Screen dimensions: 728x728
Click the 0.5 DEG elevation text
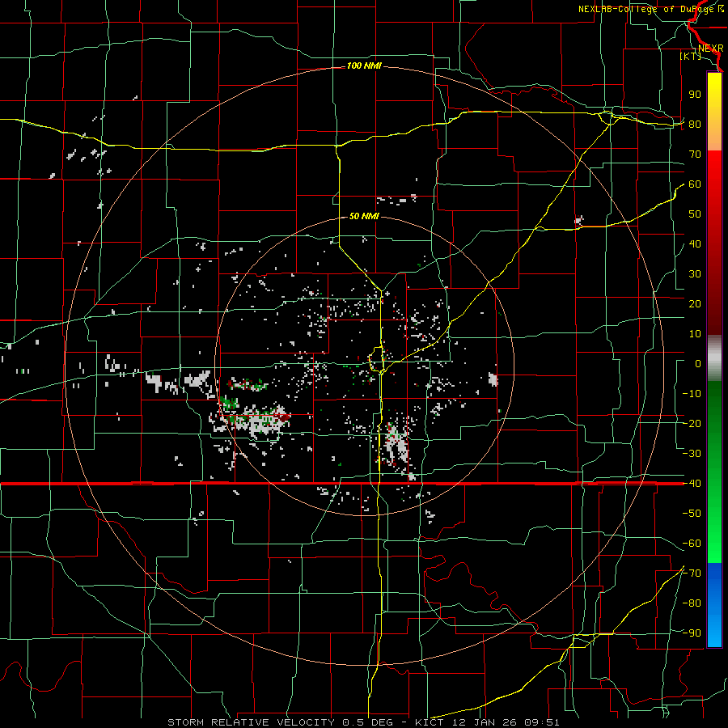coord(367,722)
